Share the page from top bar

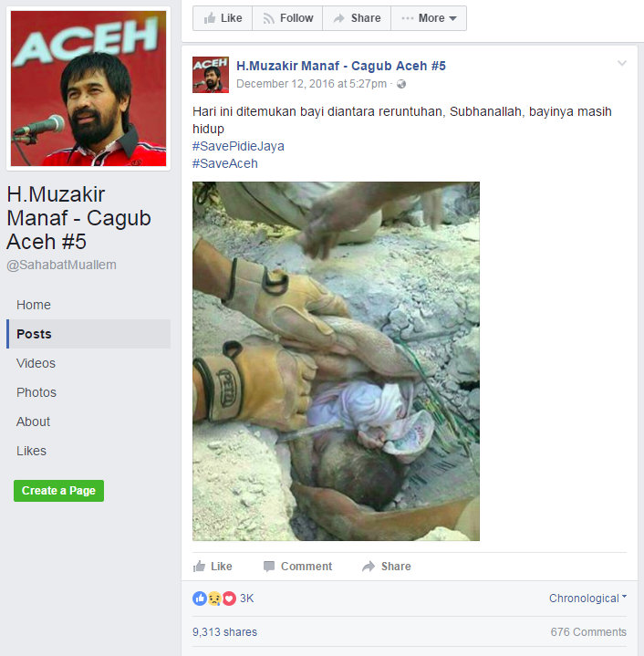(x=357, y=18)
